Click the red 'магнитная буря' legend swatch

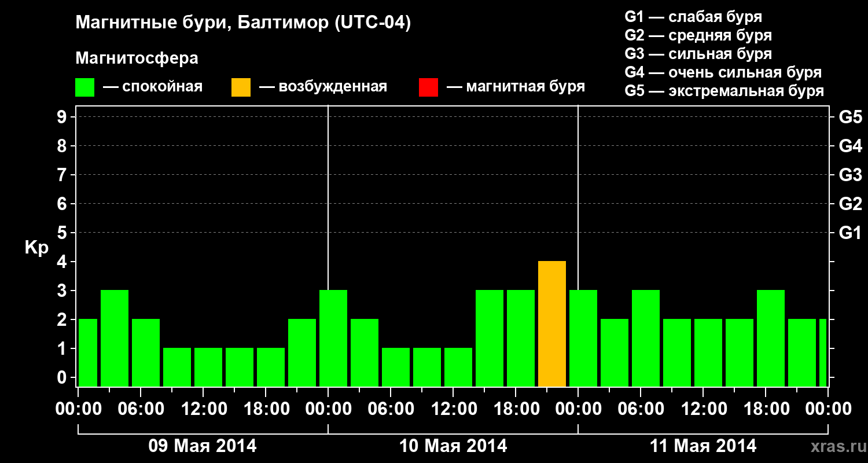pyautogui.click(x=428, y=87)
